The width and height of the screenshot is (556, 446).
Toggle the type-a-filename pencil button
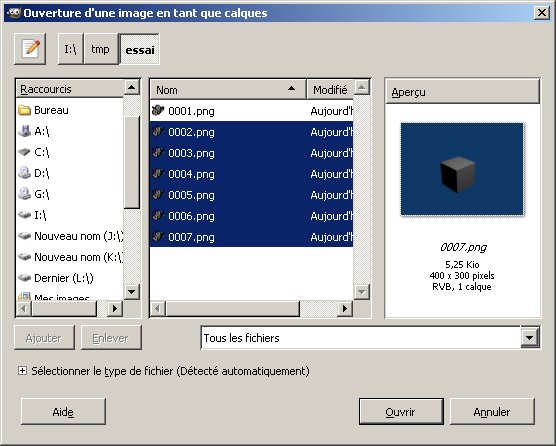[x=30, y=49]
